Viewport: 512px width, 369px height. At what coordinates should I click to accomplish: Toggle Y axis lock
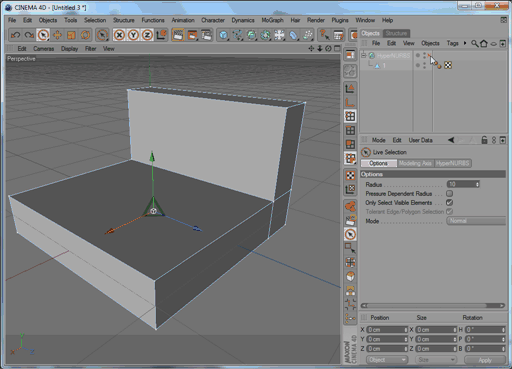(x=133, y=35)
